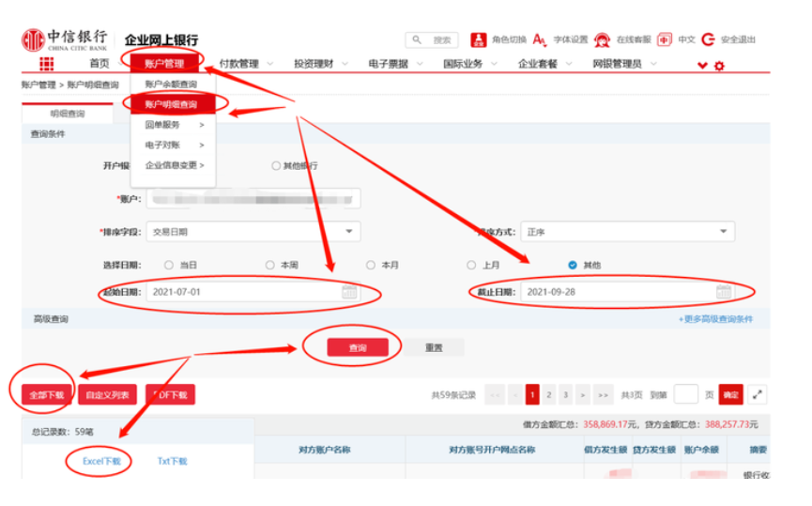Screen dimensions: 812x506
Task: Select the 当日 date radio
Action: tap(168, 265)
